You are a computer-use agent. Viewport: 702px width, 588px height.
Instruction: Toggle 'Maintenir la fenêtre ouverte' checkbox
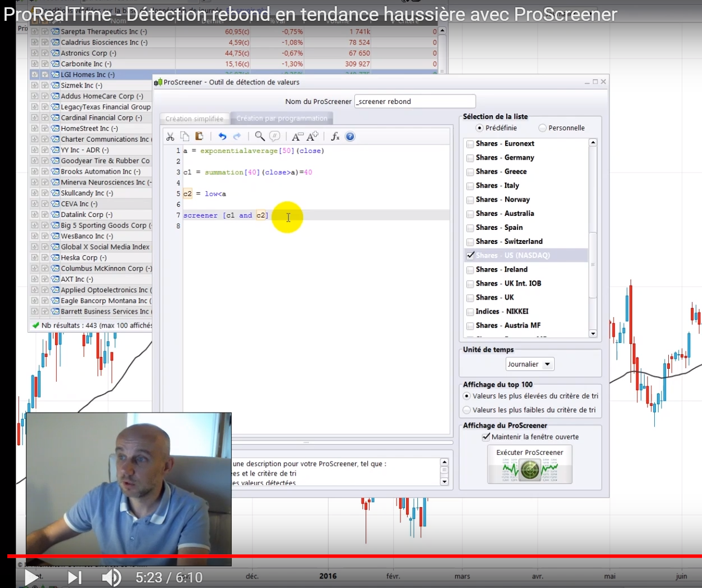[x=486, y=437]
